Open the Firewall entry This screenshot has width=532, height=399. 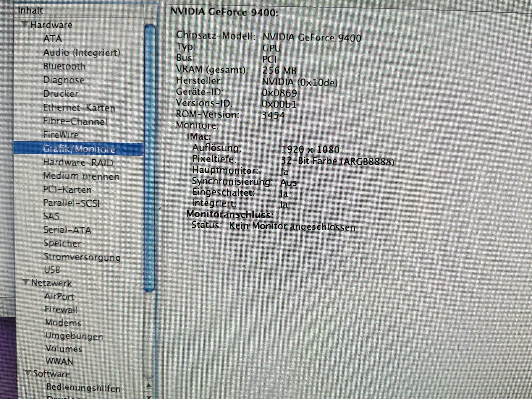click(61, 309)
